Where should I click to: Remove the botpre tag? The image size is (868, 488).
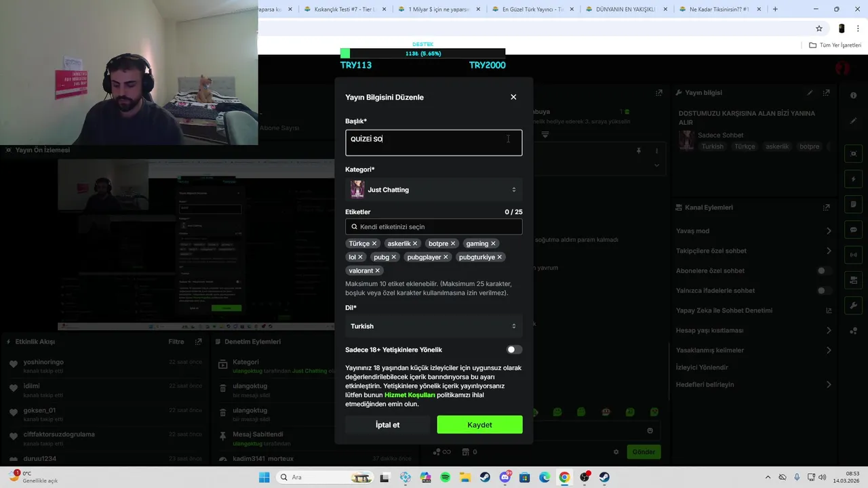point(453,243)
